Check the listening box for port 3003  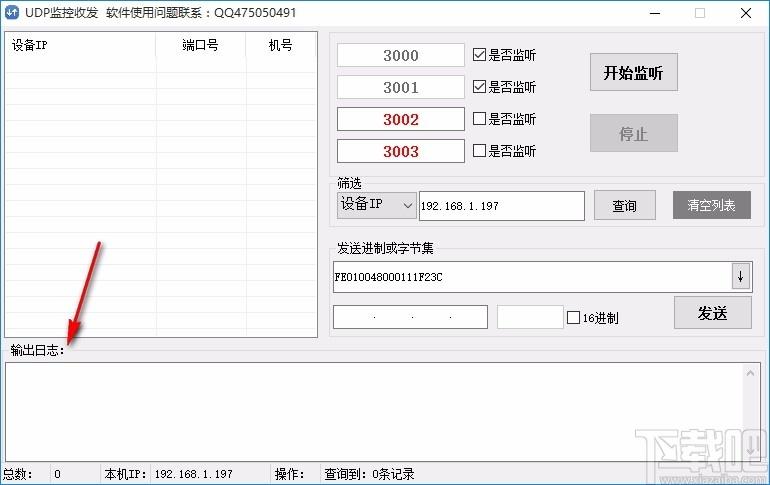point(479,150)
